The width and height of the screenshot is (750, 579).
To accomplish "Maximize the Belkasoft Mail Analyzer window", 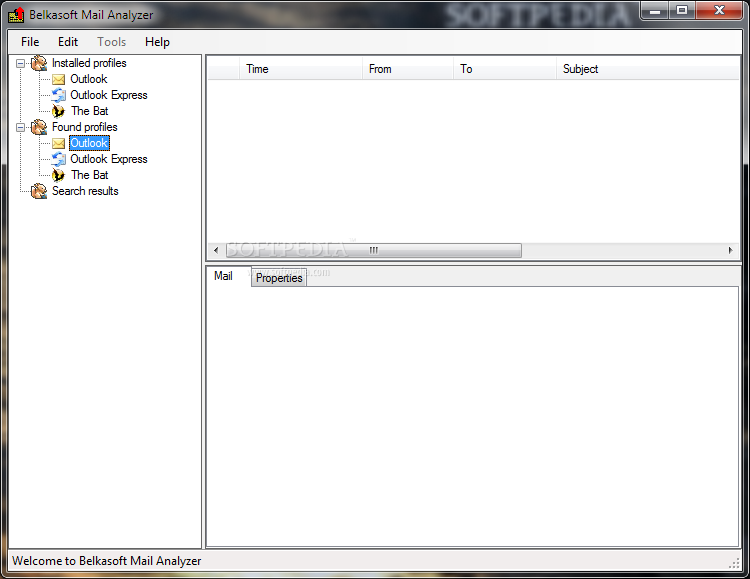I will 682,11.
